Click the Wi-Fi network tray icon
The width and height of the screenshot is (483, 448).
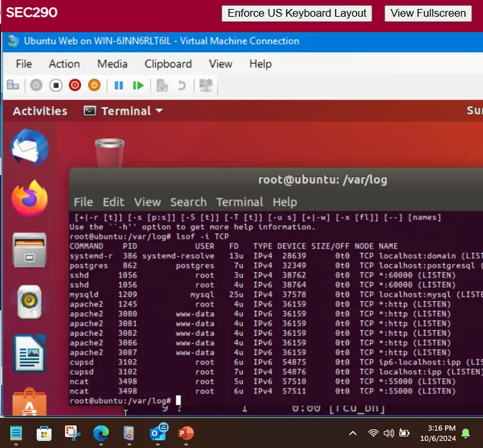click(374, 433)
